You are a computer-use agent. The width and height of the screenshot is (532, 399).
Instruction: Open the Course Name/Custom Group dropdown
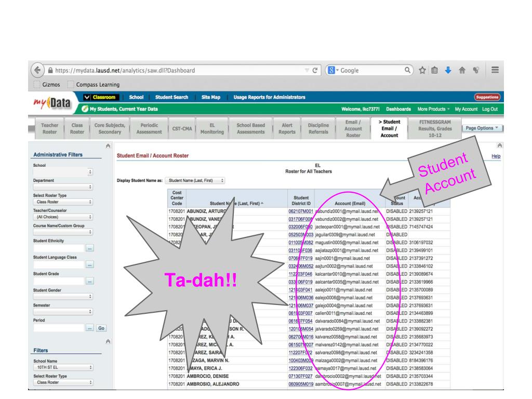[x=63, y=232]
